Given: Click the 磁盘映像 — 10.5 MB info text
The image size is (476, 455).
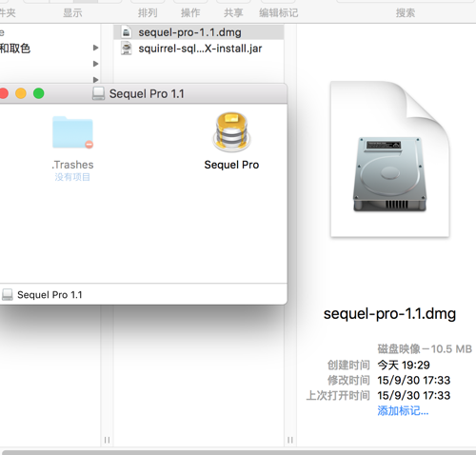Looking at the screenshot, I should point(425,349).
